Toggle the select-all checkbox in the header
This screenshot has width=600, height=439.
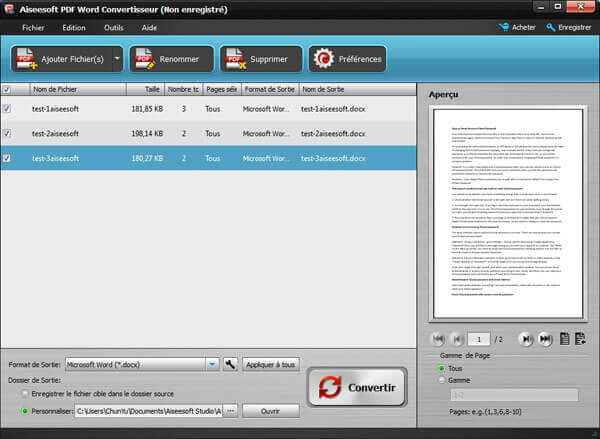(x=7, y=90)
